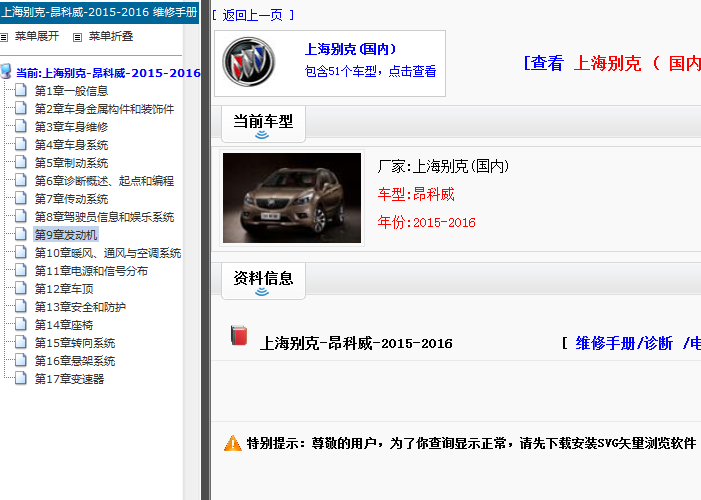Go back via 返回上一页 link
This screenshot has width=701, height=500.
[x=253, y=15]
